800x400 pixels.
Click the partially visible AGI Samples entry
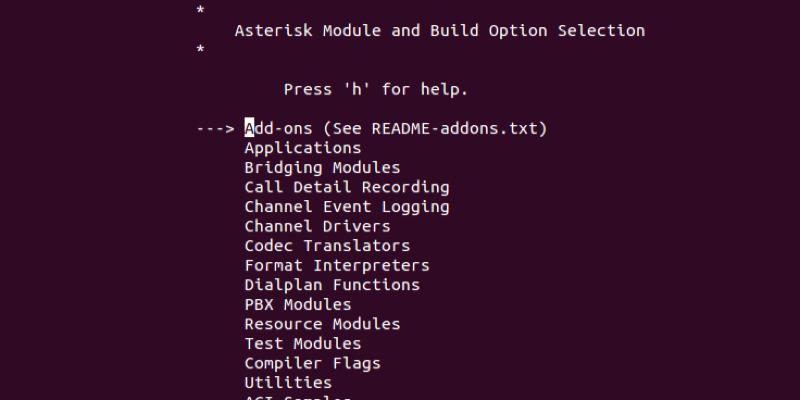point(298,397)
